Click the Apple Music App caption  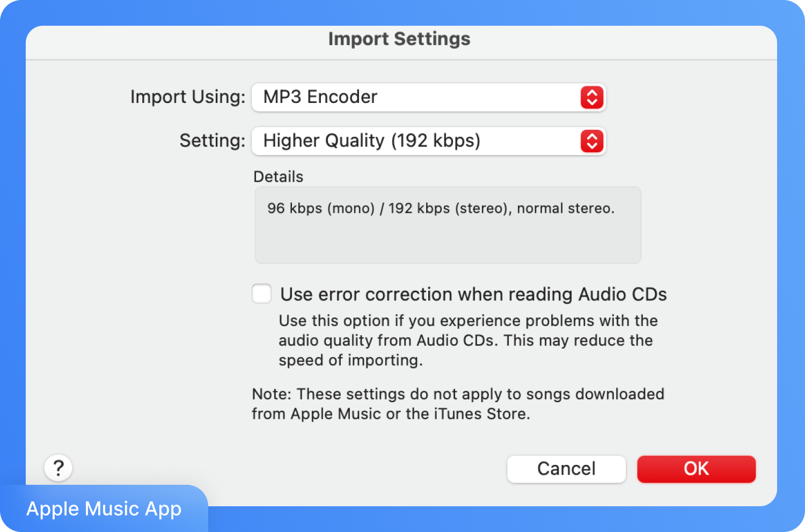(104, 508)
